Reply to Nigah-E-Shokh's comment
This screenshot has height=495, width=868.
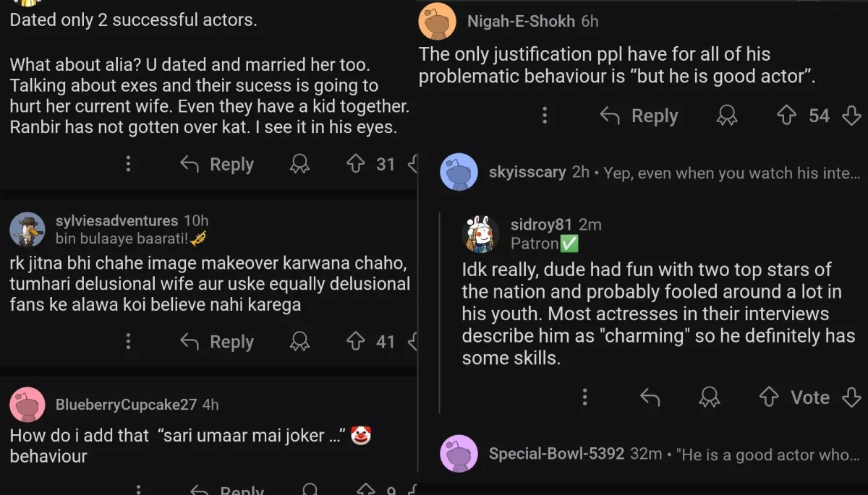click(639, 116)
